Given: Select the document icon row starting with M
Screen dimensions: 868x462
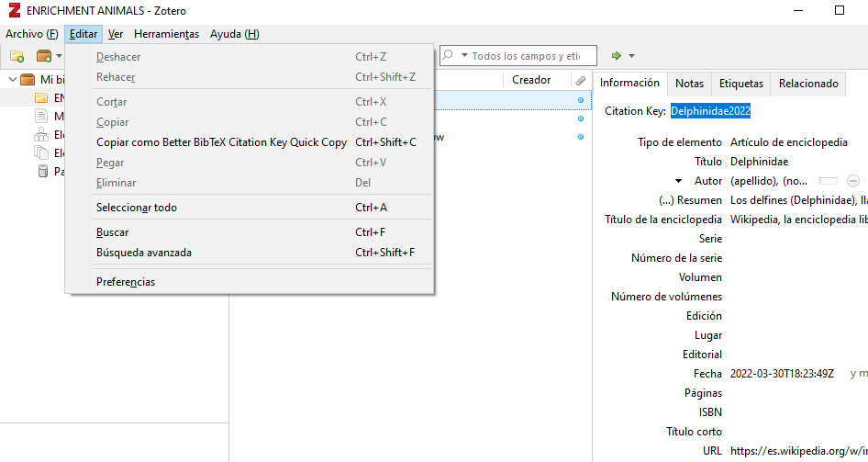Looking at the screenshot, I should pyautogui.click(x=41, y=117).
